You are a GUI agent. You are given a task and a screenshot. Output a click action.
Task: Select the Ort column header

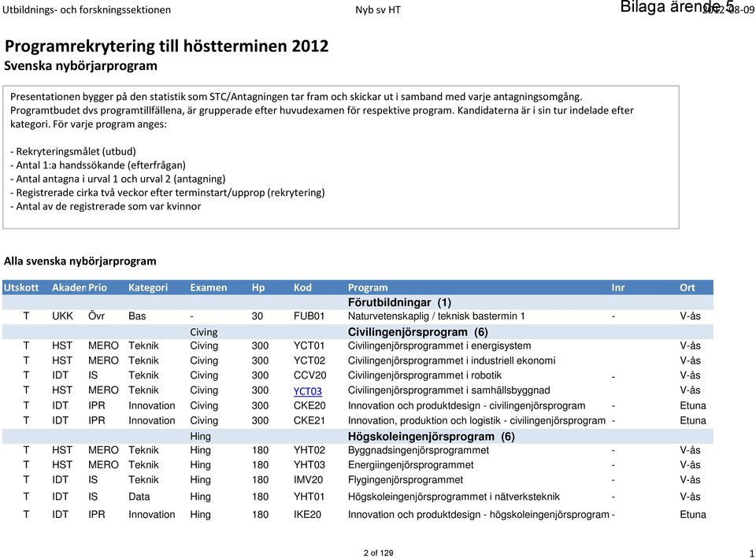click(687, 288)
